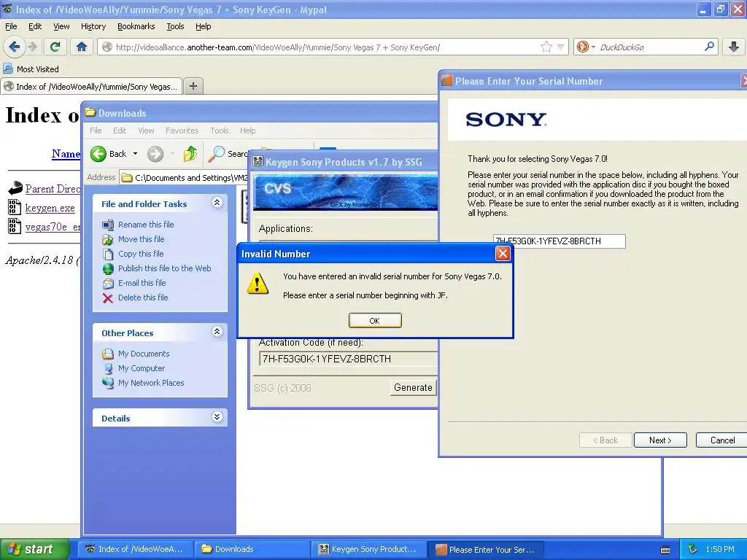
Task: Collapse the Other Places panel
Action: pos(217,332)
